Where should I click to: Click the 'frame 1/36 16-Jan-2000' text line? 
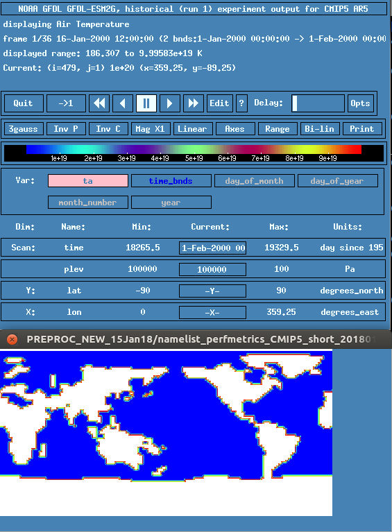[x=194, y=39]
